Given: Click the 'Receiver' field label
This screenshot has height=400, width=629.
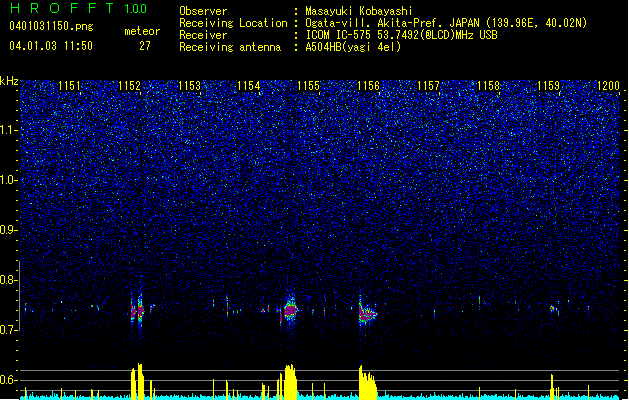Looking at the screenshot, I should pos(203,35).
